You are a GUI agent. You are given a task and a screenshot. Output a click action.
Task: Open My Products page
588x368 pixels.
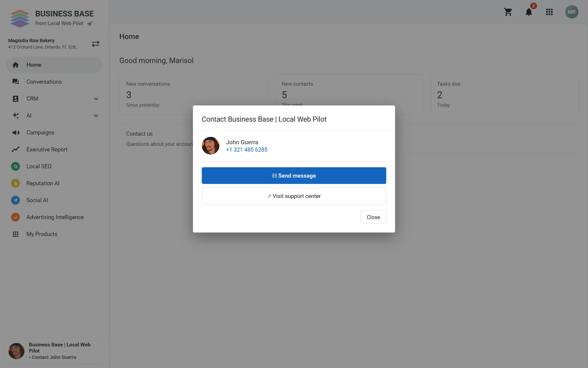[54, 234]
